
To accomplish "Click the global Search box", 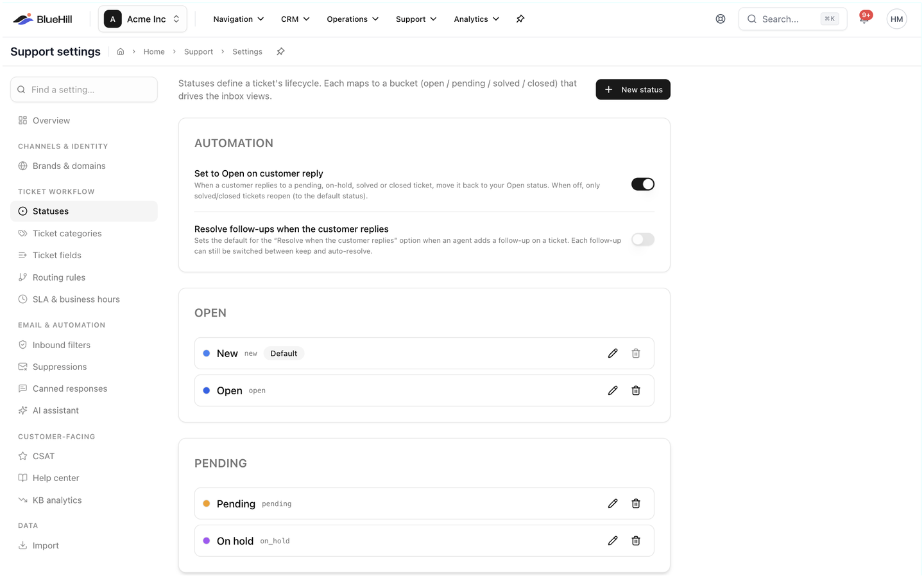I will click(792, 19).
